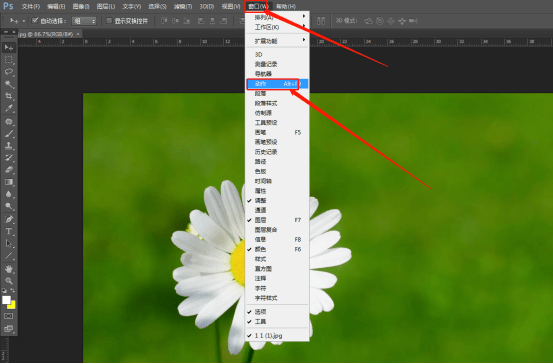Reset default foreground and background colors

pos(4,290)
